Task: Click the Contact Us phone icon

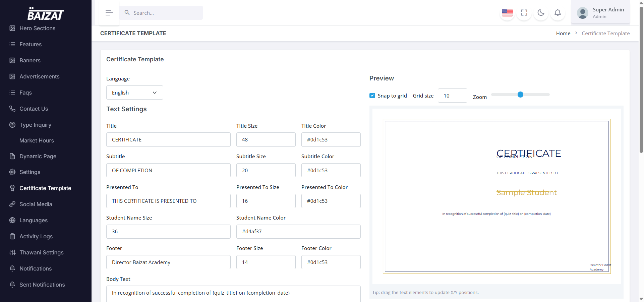Action: coord(12,109)
